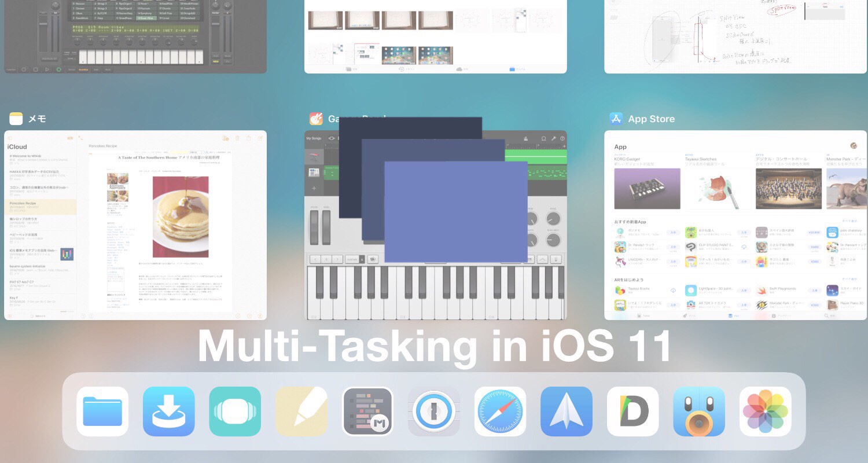Select the '# Welcome to MWeb' note
Screen dimensions: 868x463
39,159
